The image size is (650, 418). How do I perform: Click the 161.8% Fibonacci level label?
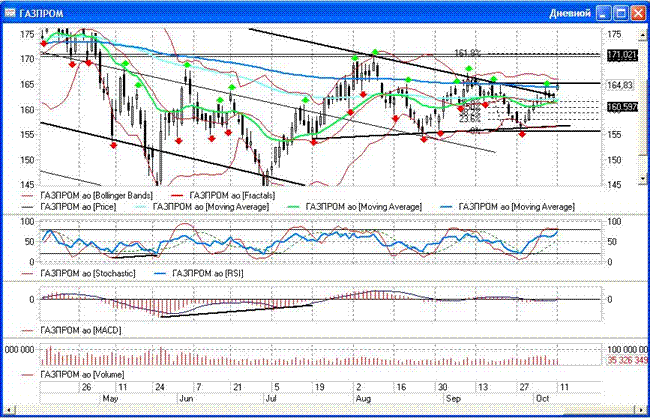[468, 53]
